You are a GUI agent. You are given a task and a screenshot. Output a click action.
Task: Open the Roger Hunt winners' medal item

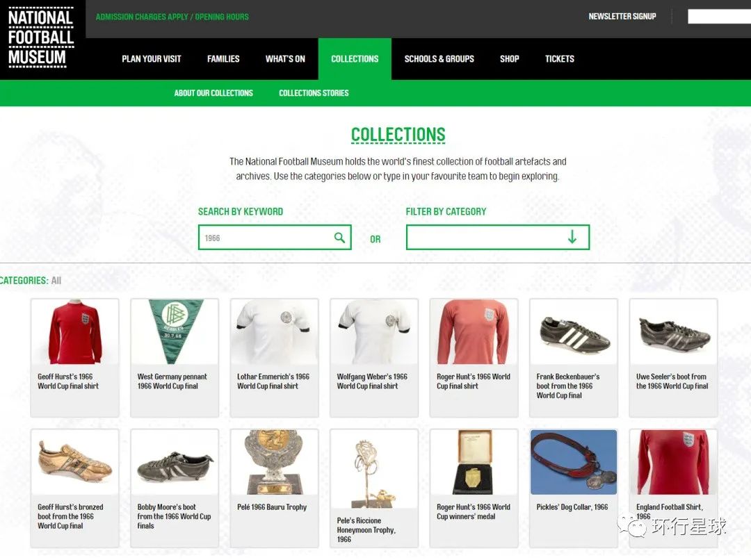474,488
